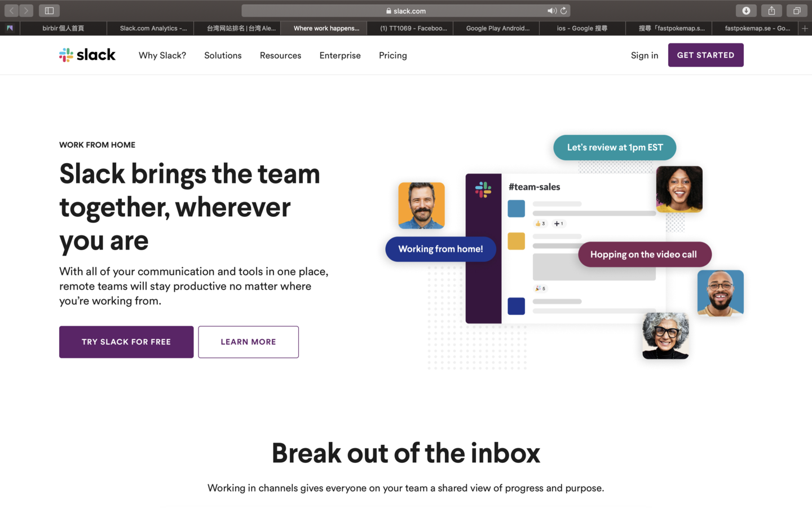Screen dimensions: 812x508
Task: Open the Safari share button
Action: (771, 10)
